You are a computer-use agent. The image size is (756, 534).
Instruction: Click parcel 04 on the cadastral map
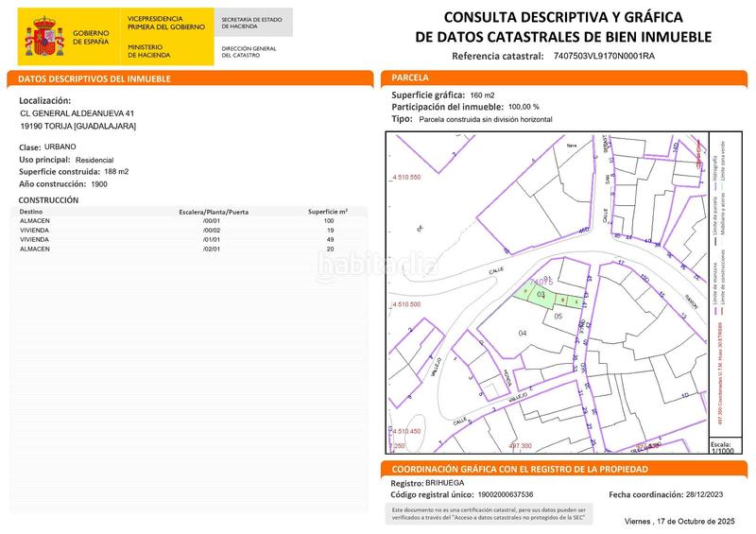[523, 334]
